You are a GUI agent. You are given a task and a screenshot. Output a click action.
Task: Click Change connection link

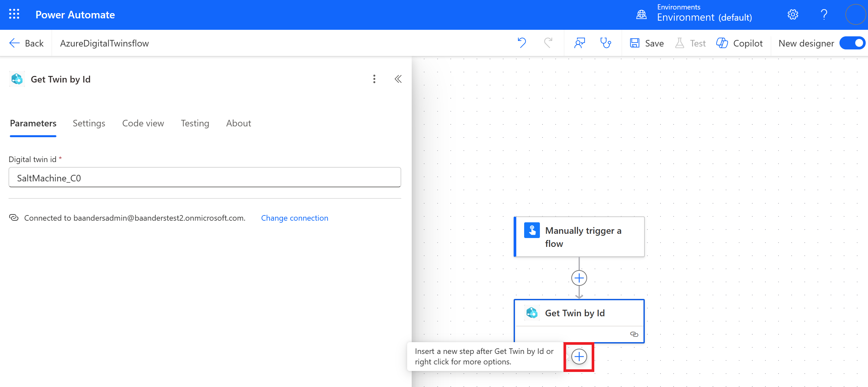pyautogui.click(x=294, y=217)
